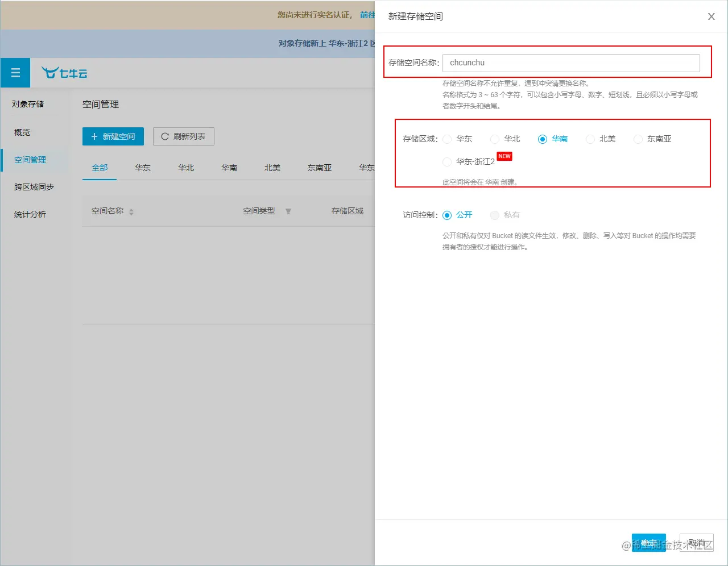Viewport: 728px width, 566px height.
Task: Click the 前往 link in the top banner
Action: click(x=367, y=15)
